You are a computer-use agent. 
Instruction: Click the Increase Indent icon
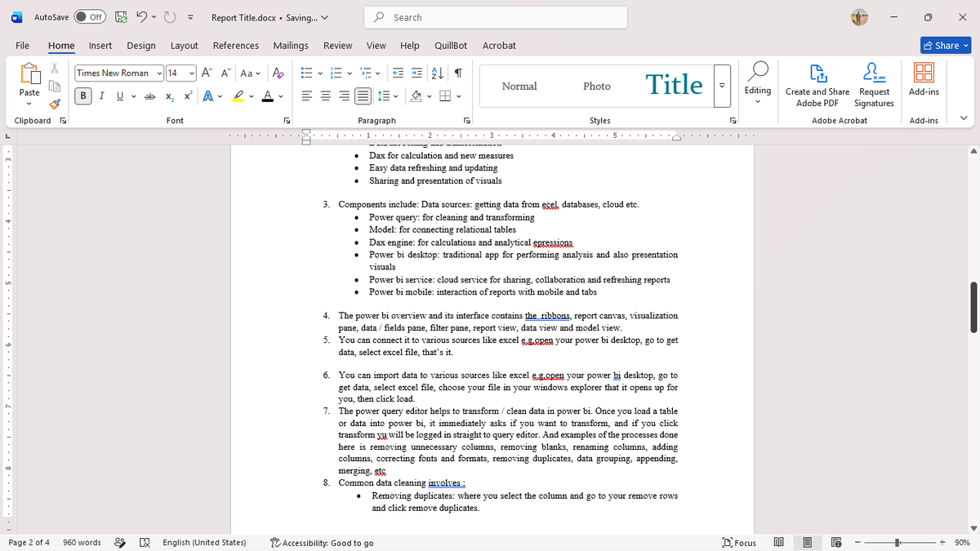pyautogui.click(x=417, y=73)
